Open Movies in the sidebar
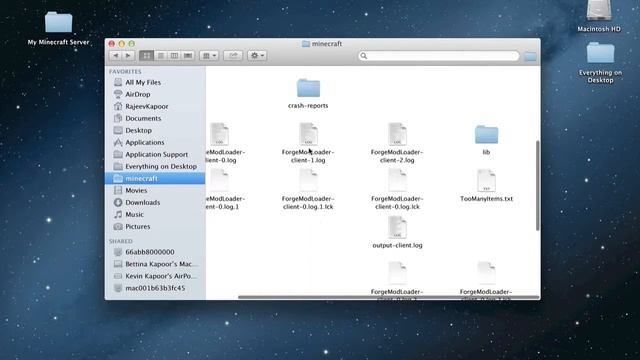This screenshot has width=640, height=360. point(155,191)
